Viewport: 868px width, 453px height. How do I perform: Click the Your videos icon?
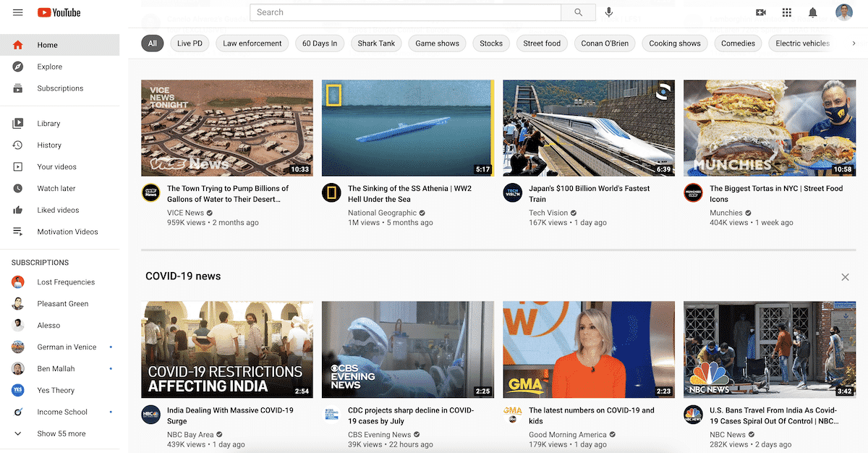[x=18, y=167]
